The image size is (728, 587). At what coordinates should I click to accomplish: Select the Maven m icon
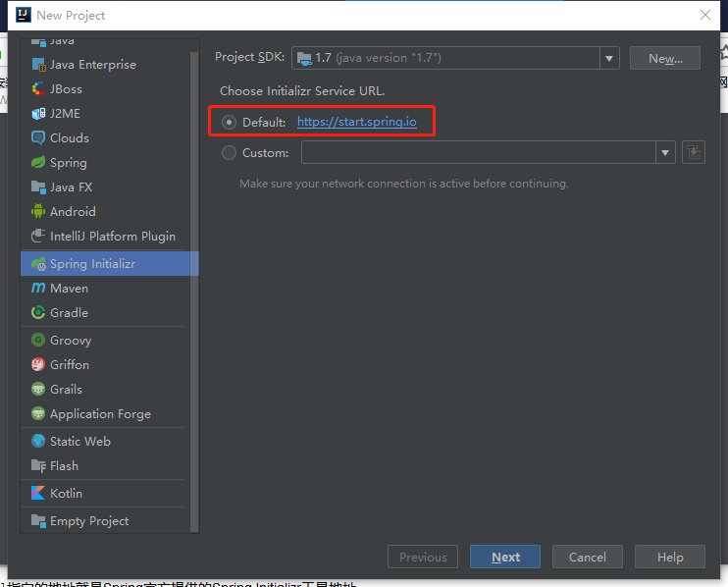38,288
